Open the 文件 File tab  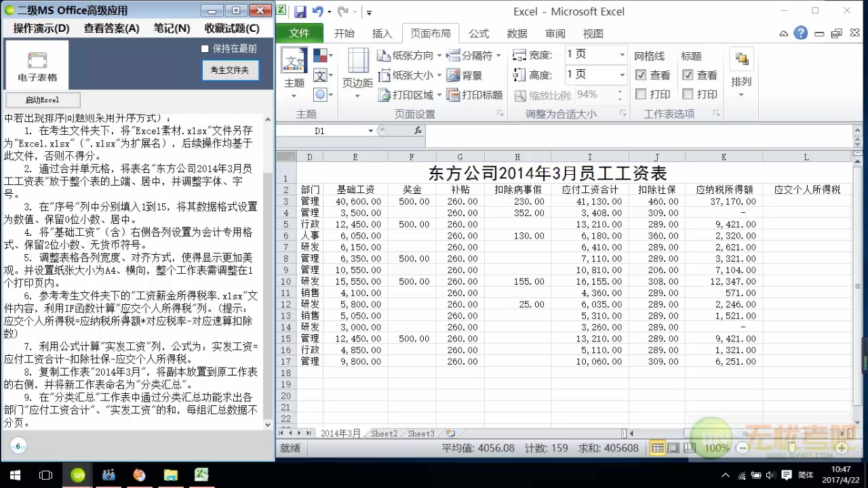click(x=299, y=33)
